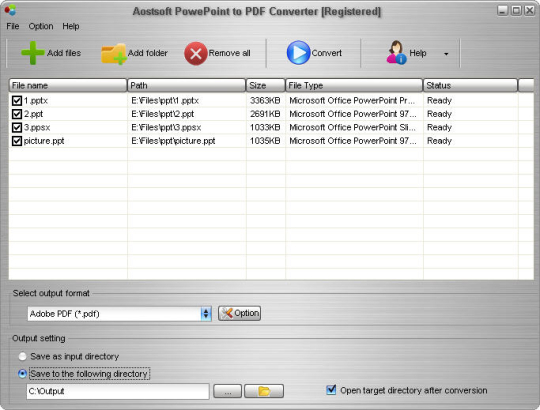The image size is (540, 410).
Task: Toggle Open target directory after conversion
Action: point(331,390)
